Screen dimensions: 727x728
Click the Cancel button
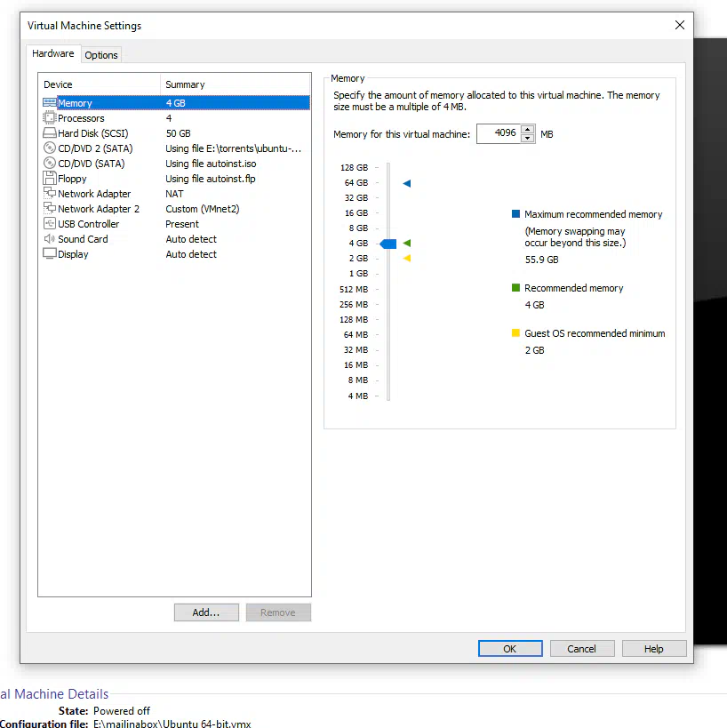tap(582, 649)
